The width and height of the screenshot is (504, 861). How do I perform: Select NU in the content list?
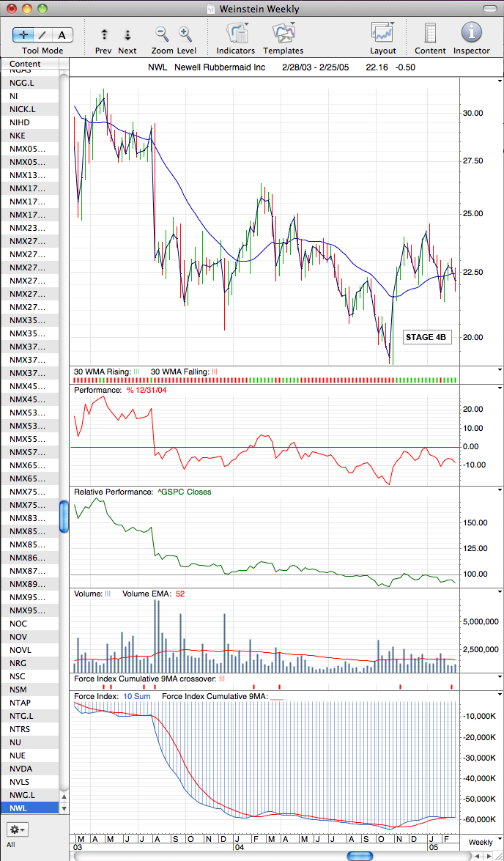[x=29, y=742]
